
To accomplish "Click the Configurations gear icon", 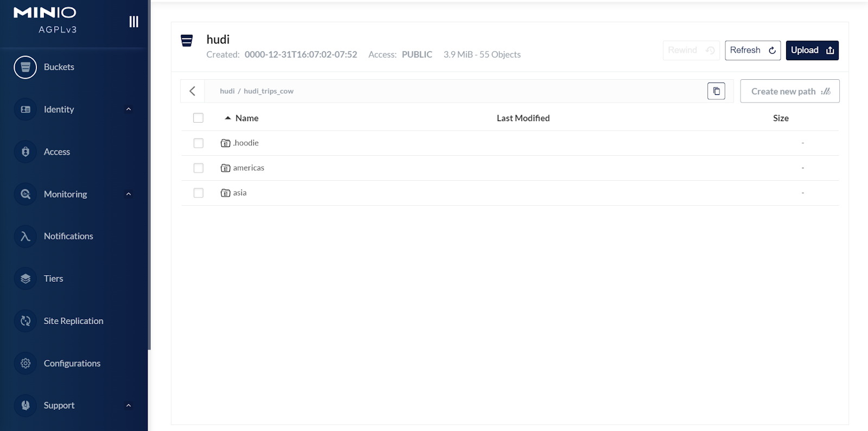I will 25,364.
